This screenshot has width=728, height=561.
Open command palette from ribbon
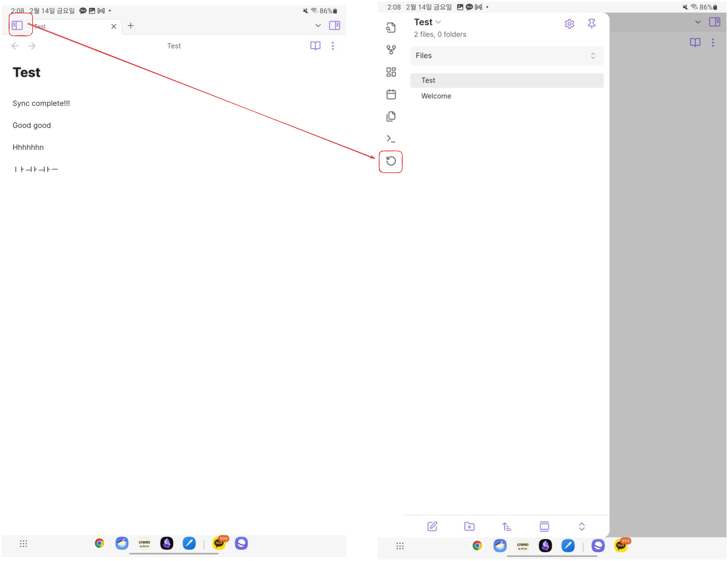coord(391,139)
